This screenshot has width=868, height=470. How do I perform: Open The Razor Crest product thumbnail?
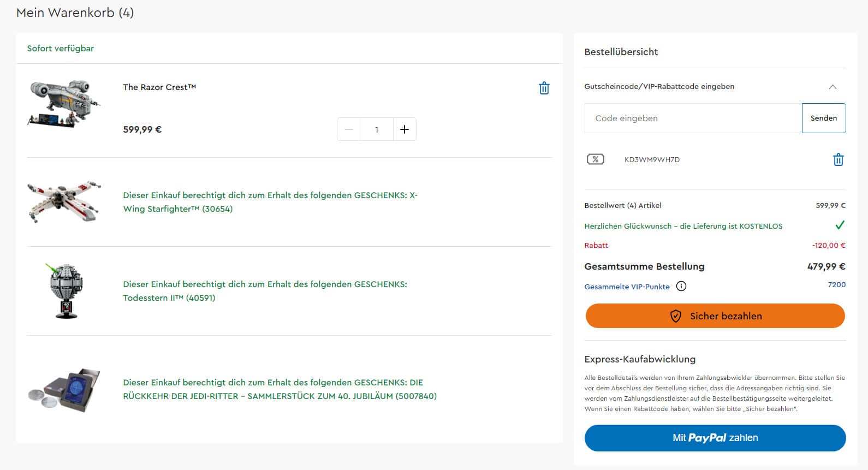click(x=64, y=104)
